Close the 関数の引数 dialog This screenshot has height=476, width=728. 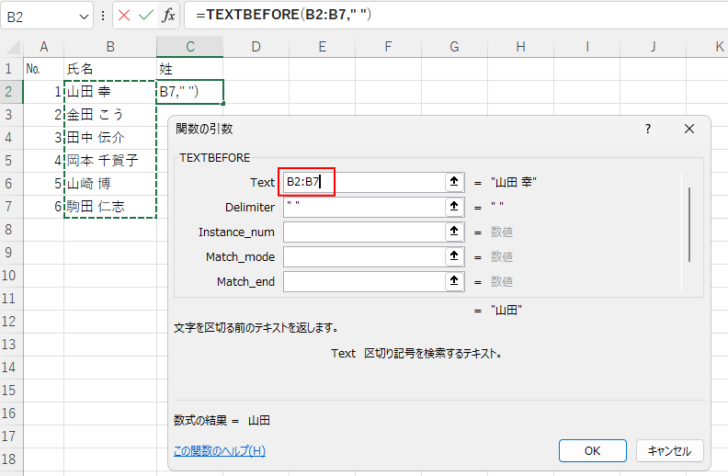tap(689, 129)
